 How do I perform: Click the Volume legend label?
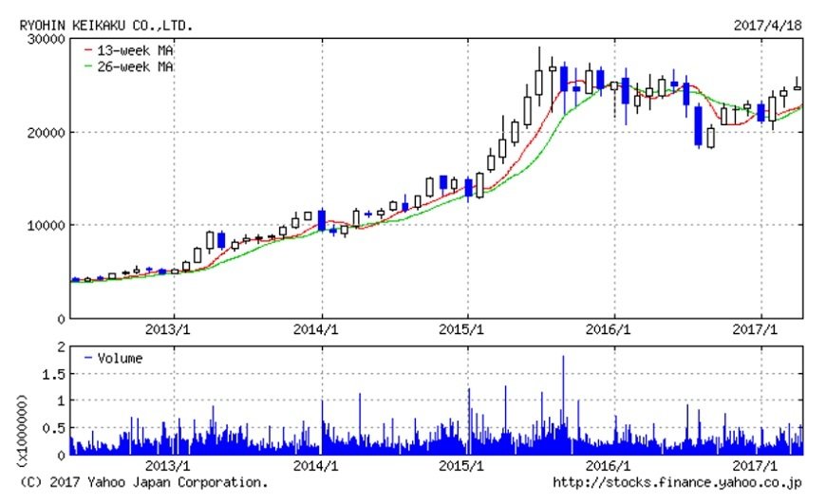(121, 359)
